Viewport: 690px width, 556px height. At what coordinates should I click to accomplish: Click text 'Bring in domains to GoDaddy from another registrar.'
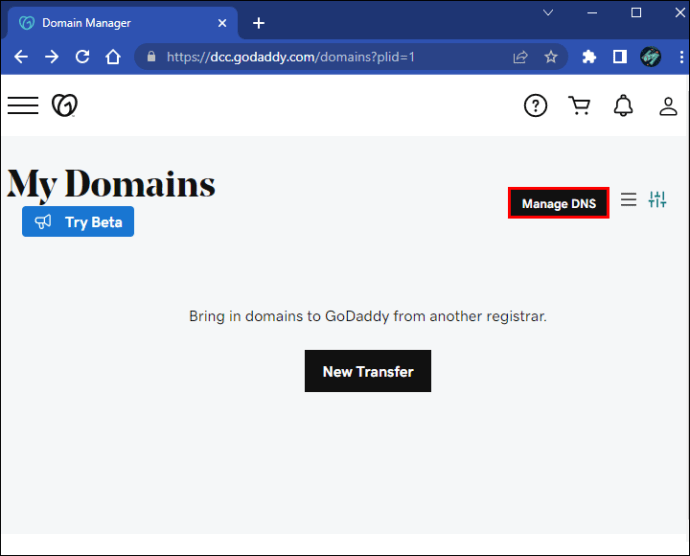368,316
